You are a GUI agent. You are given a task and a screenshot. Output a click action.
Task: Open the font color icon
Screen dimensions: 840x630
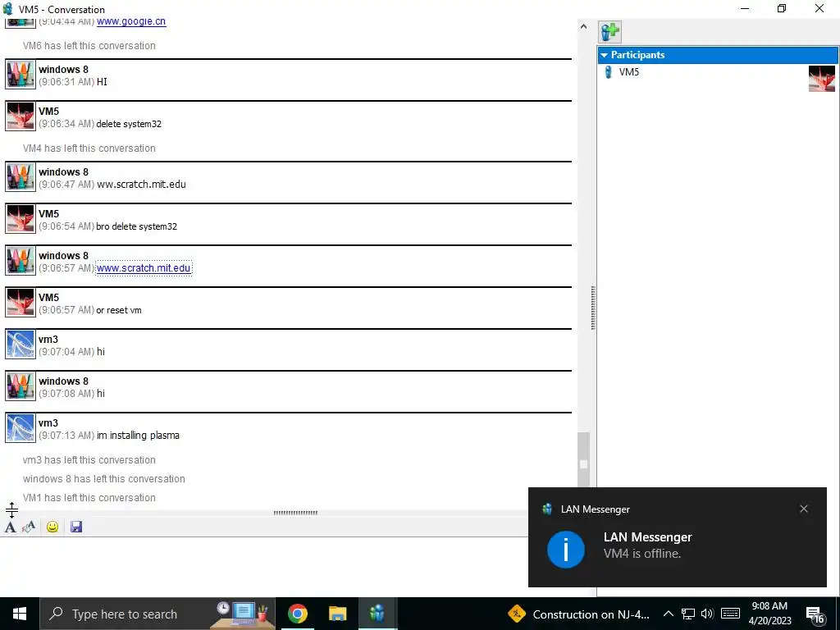pos(29,527)
